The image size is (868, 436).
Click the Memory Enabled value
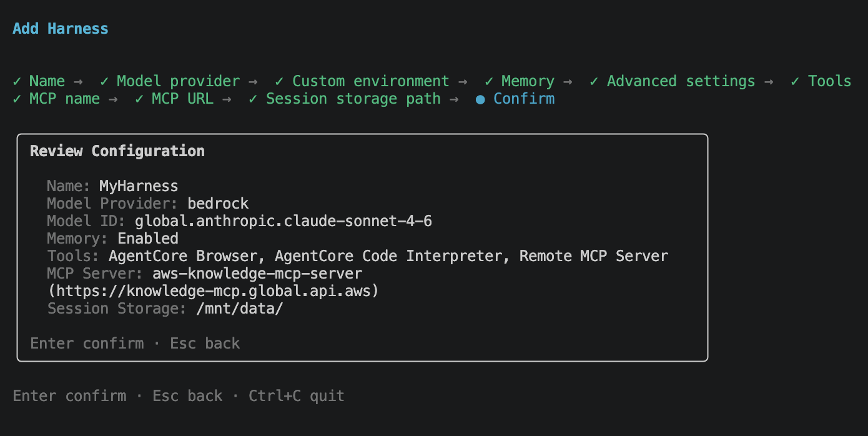tap(148, 239)
